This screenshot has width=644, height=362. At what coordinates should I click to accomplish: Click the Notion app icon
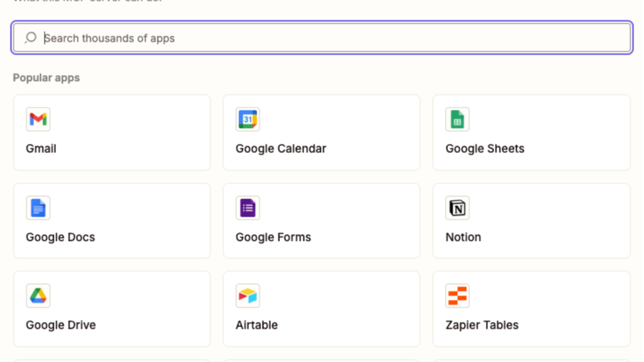point(457,208)
